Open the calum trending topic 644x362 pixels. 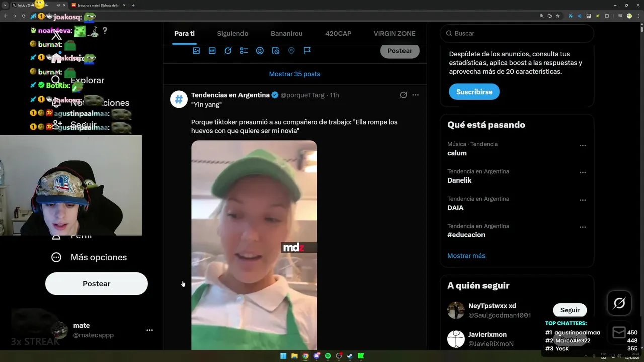click(x=457, y=153)
